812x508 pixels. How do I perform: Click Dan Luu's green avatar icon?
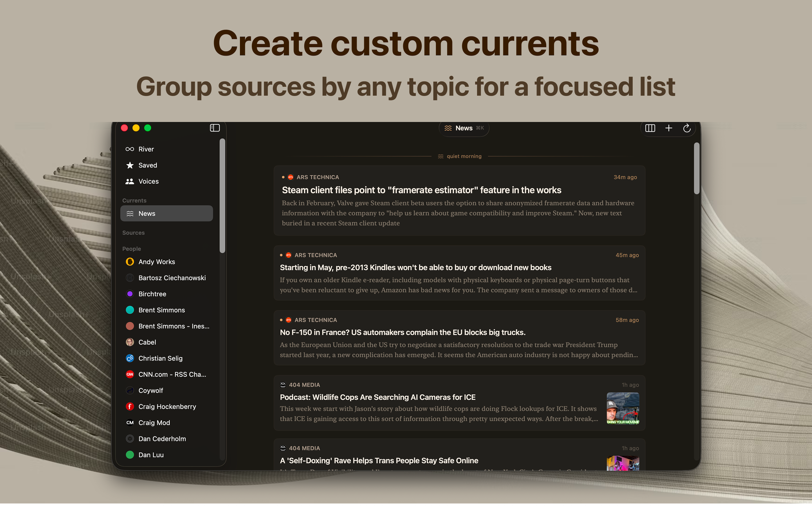[x=130, y=455]
